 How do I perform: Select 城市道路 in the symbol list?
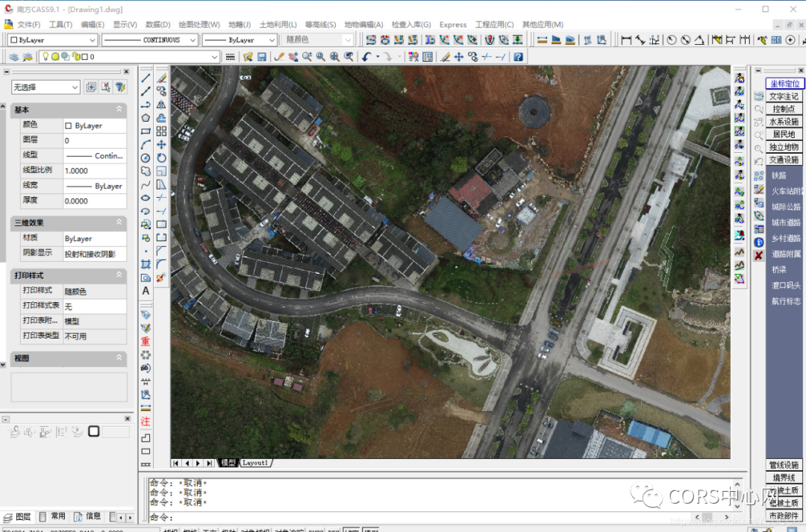point(786,222)
